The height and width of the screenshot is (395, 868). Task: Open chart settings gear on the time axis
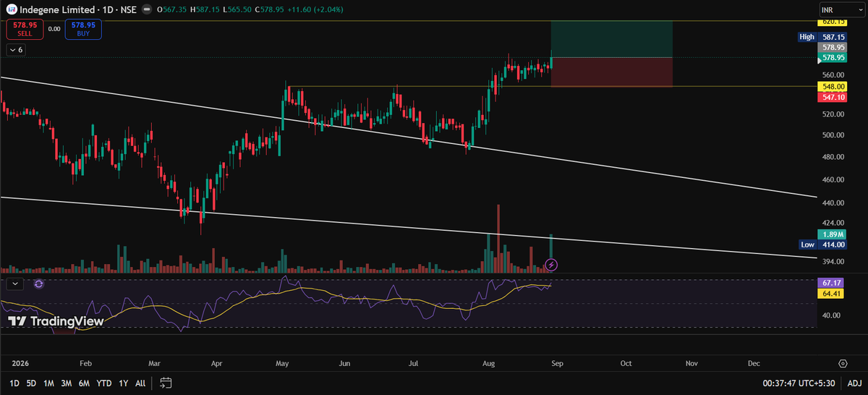click(x=843, y=362)
